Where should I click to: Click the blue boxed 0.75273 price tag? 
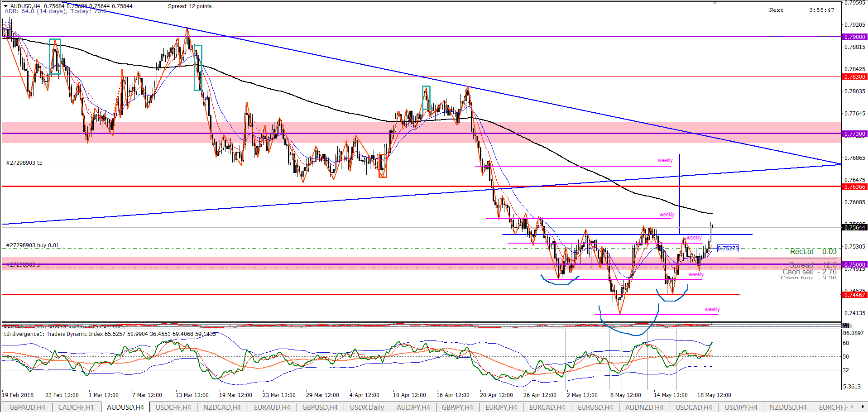(x=728, y=248)
